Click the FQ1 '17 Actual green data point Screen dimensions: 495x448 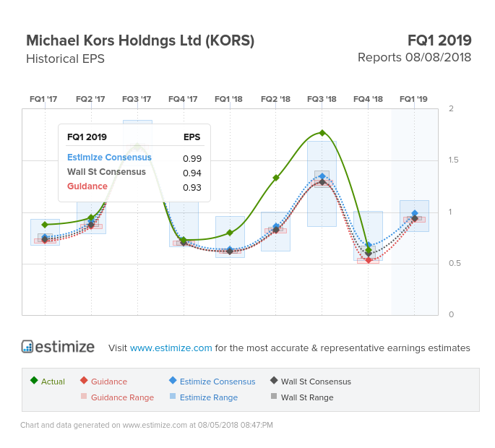45,225
